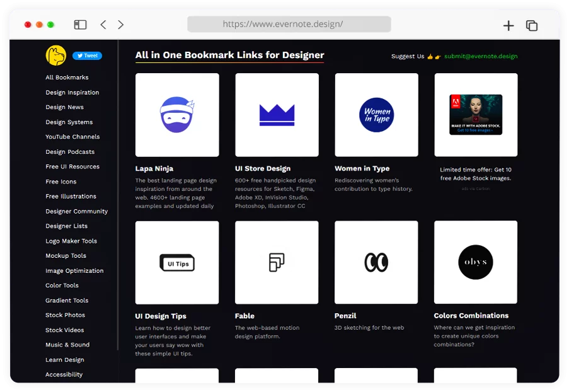
Task: Click the Women in Type title link
Action: point(362,168)
